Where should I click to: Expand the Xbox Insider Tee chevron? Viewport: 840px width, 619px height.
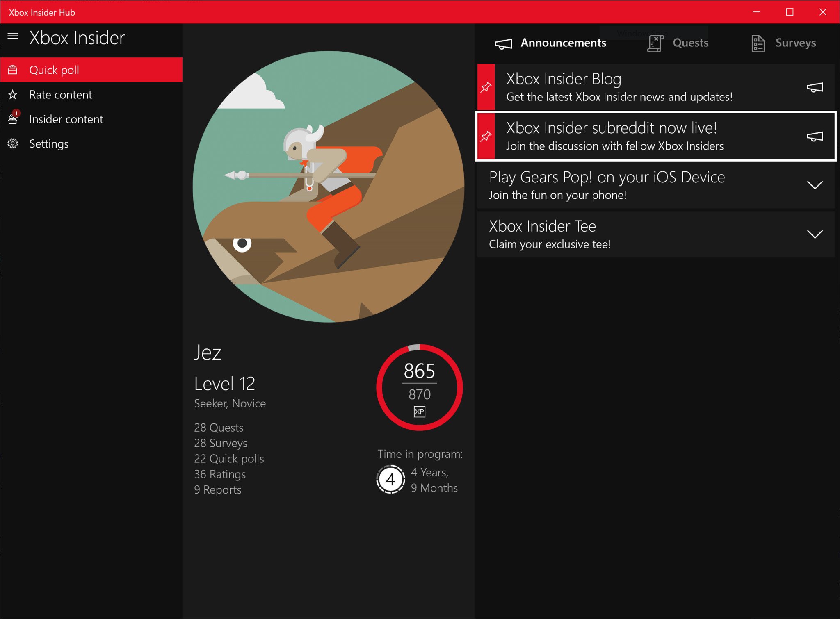[x=815, y=234]
